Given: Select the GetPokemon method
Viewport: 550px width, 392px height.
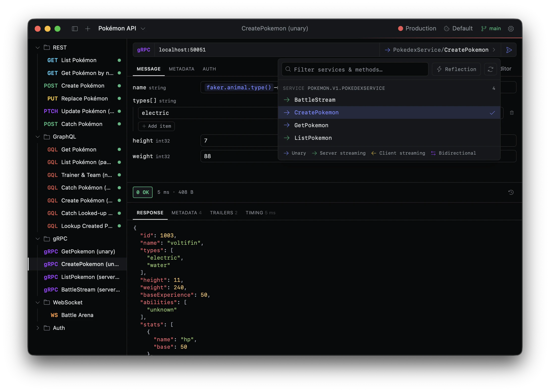Looking at the screenshot, I should (389, 125).
